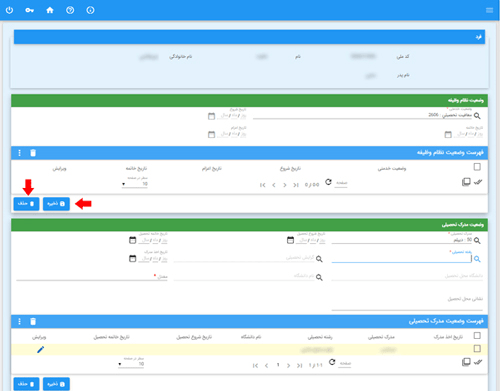The width and height of the screenshot is (500, 391).
Task: Click صفحه page-number input in نظام وظیفه pager
Action: point(341,183)
